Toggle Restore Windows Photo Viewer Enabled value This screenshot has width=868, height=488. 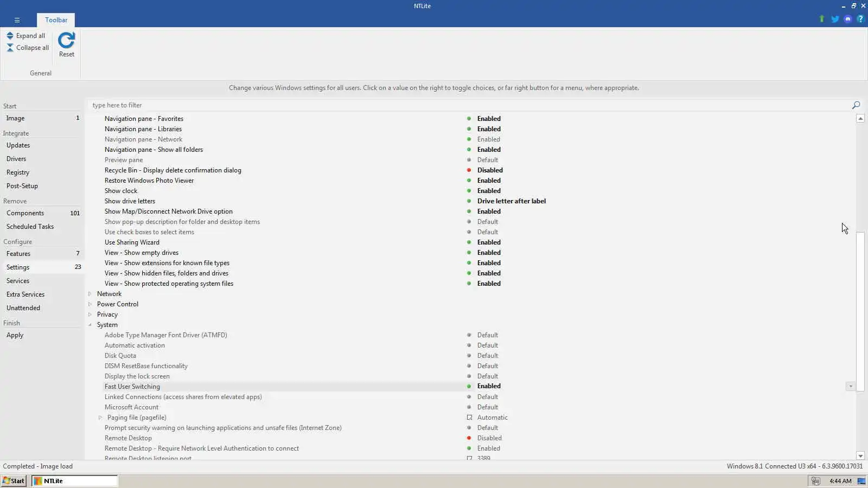coord(489,181)
